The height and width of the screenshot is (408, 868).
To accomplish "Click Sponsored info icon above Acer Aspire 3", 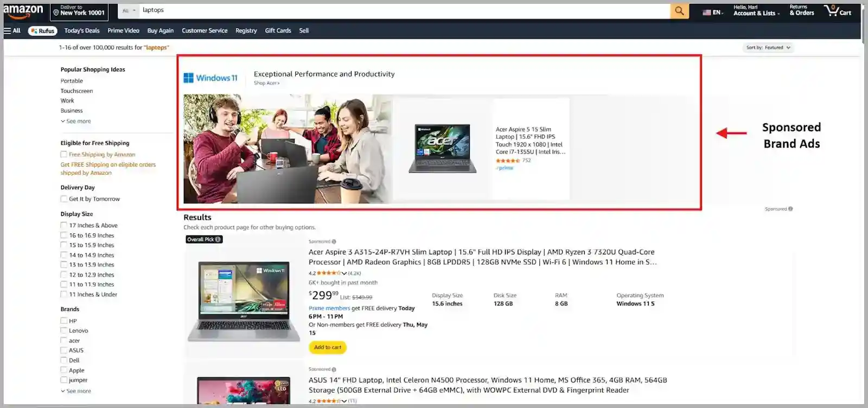I will pyautogui.click(x=334, y=241).
